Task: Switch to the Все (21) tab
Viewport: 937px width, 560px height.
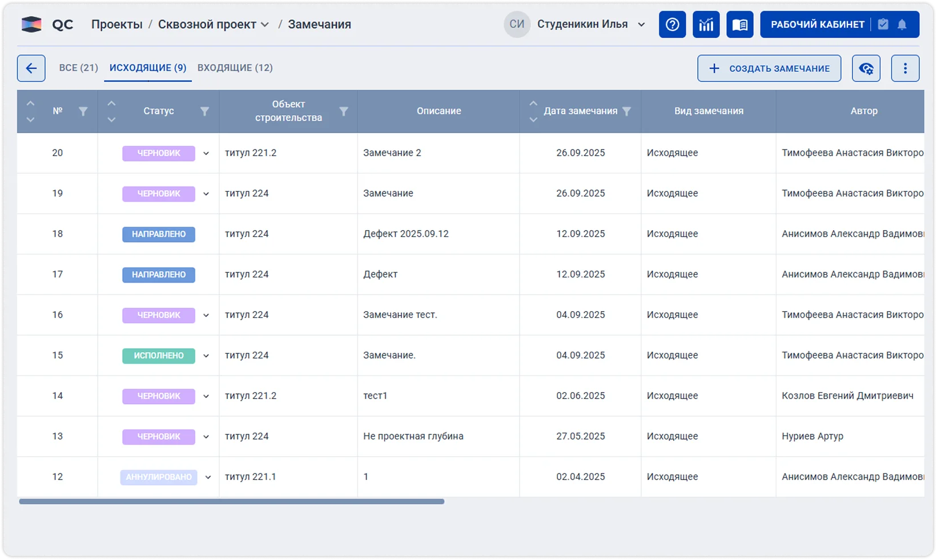Action: pos(78,68)
